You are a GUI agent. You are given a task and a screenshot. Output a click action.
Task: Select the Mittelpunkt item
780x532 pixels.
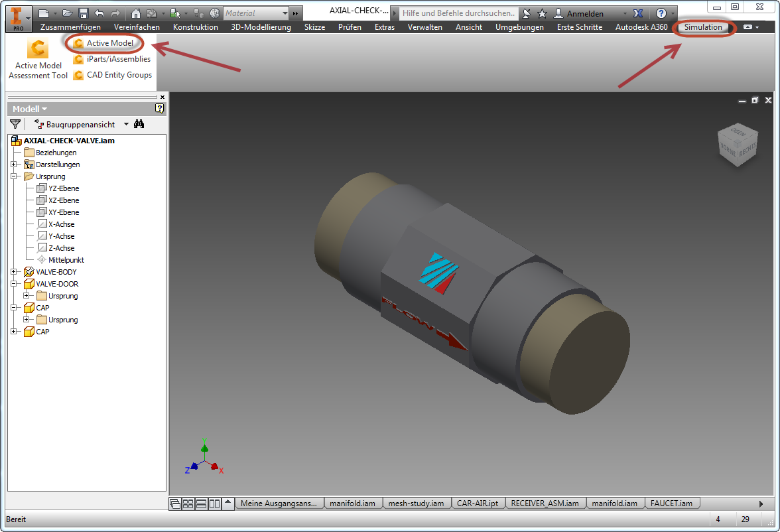(x=66, y=260)
